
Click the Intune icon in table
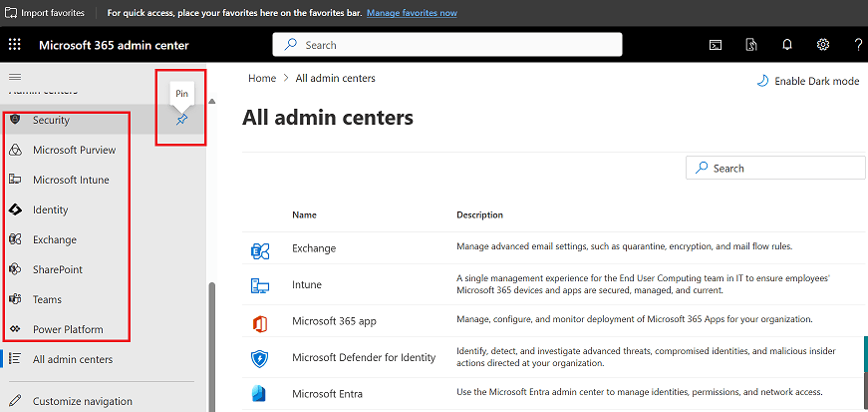pos(260,286)
